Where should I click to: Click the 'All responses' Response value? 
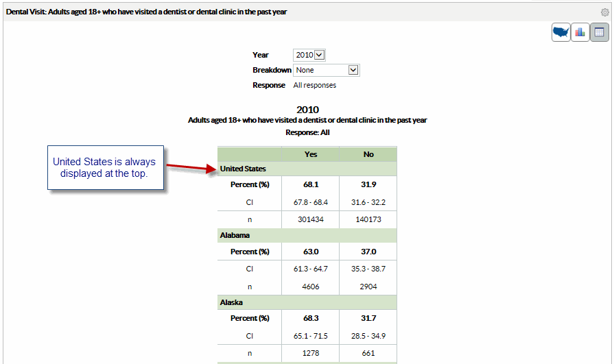pyautogui.click(x=315, y=86)
